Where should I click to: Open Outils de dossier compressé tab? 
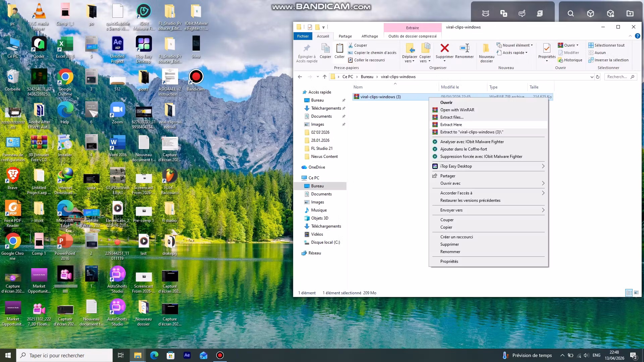click(x=413, y=36)
